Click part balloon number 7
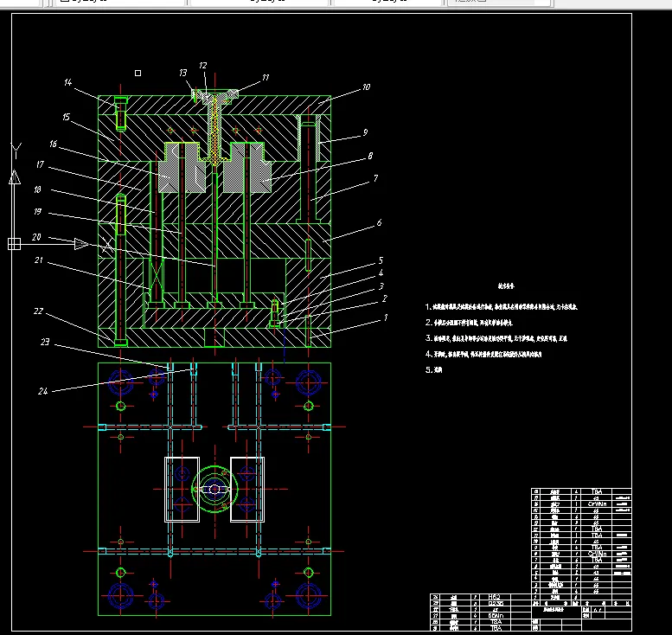This screenshot has height=635, width=672. [x=375, y=178]
